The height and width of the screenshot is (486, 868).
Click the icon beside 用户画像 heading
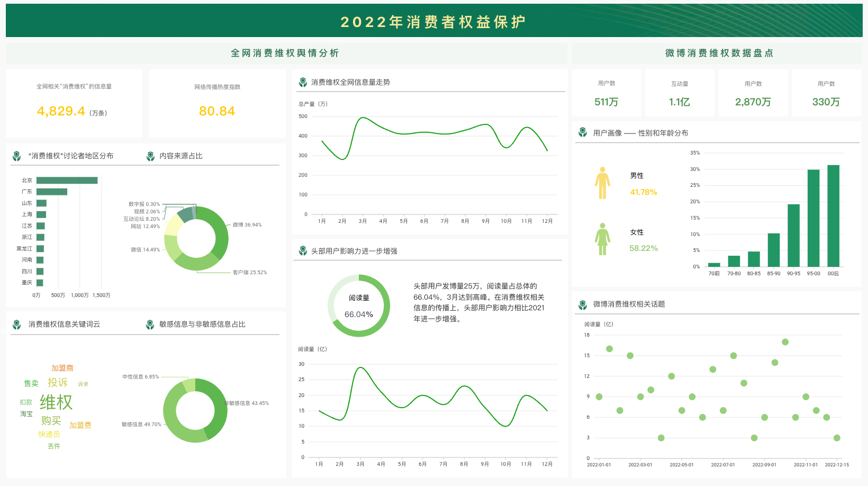click(x=583, y=133)
